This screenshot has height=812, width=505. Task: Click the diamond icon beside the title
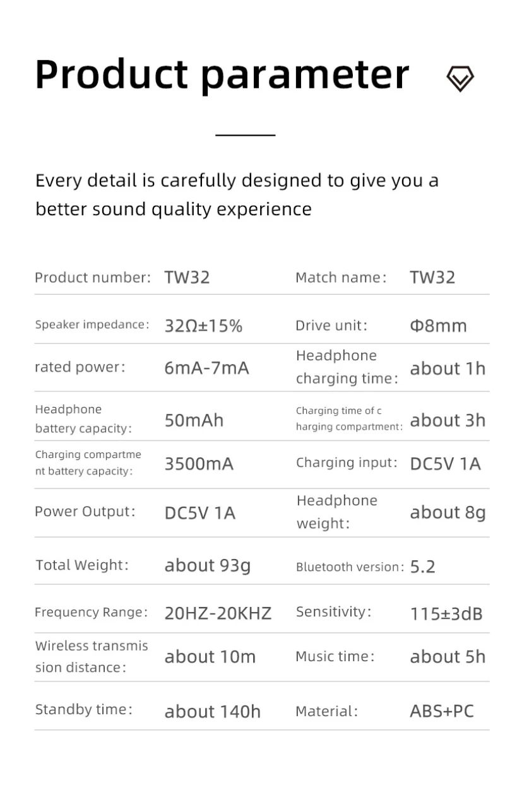460,78
